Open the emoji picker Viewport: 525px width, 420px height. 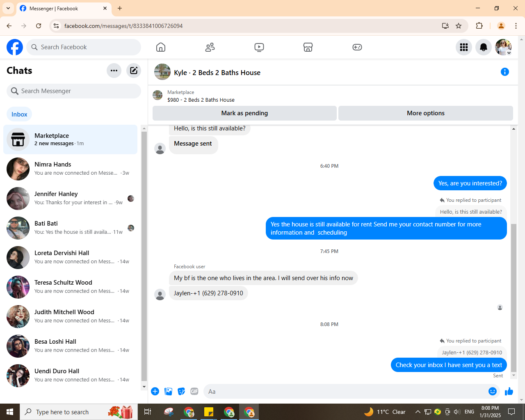(493, 391)
